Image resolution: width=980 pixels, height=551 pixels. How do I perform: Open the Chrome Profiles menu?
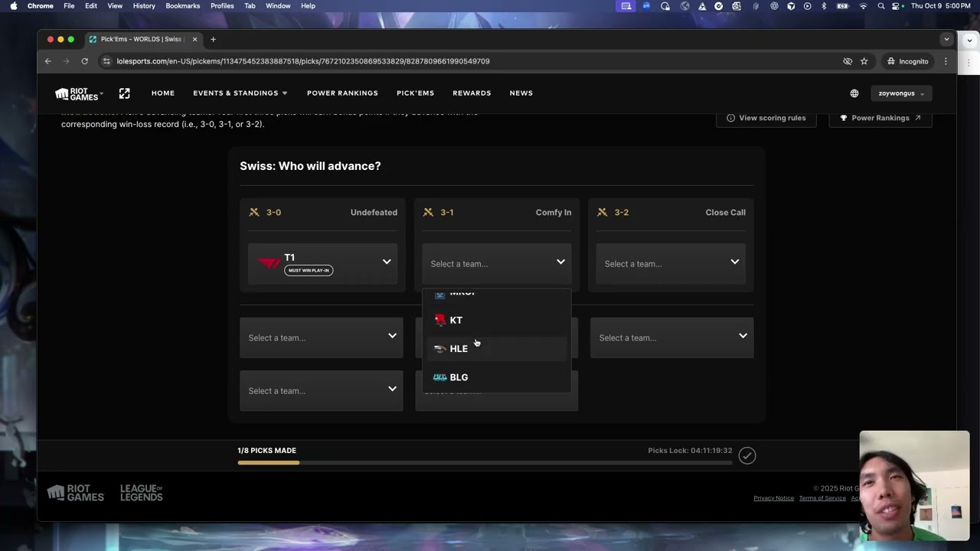[222, 6]
